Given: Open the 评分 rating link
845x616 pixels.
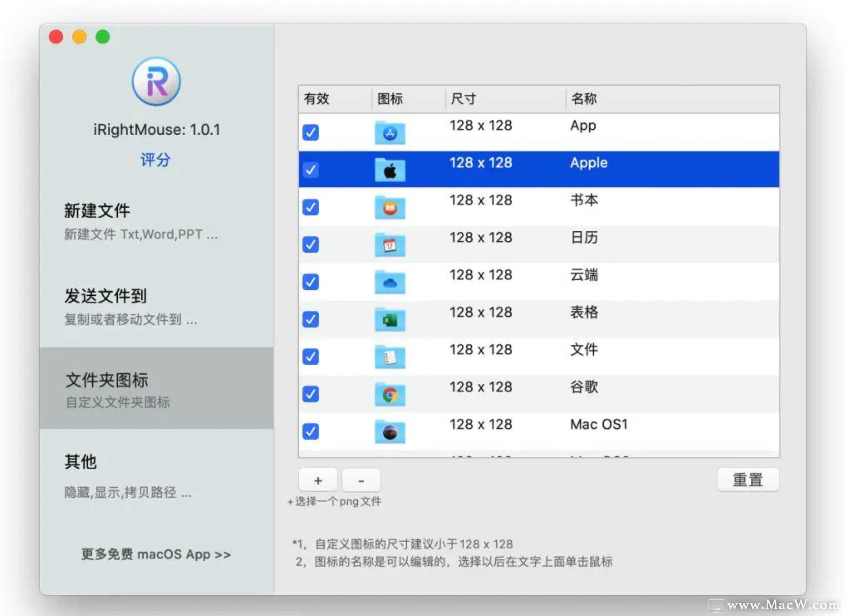Looking at the screenshot, I should click(156, 160).
